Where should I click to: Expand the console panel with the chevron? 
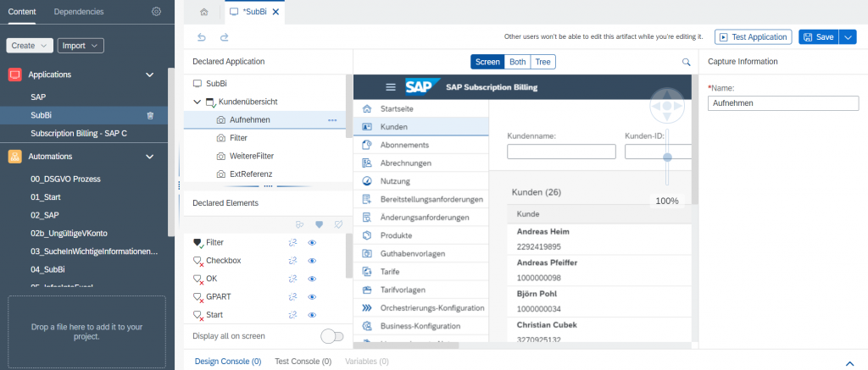click(850, 363)
